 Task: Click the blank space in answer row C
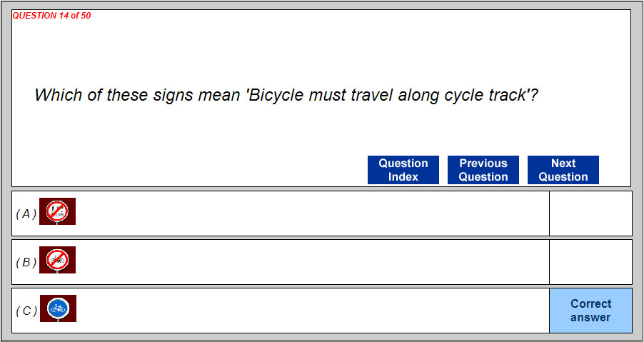coord(307,311)
